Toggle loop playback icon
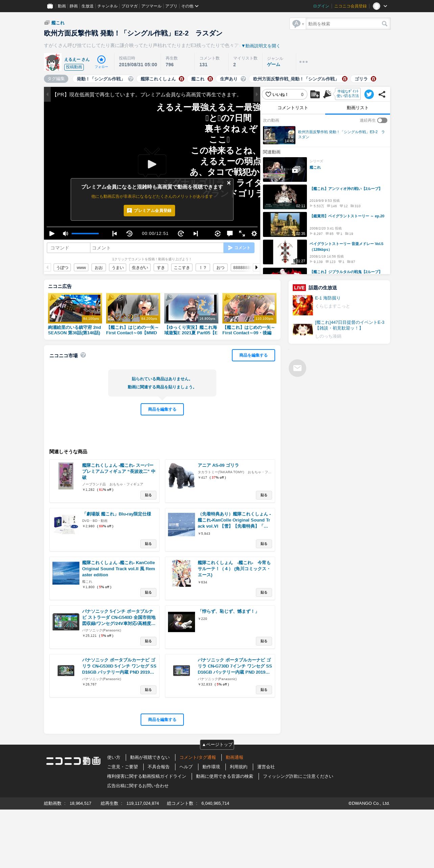Image resolution: width=434 pixels, height=868 pixels. click(x=218, y=234)
